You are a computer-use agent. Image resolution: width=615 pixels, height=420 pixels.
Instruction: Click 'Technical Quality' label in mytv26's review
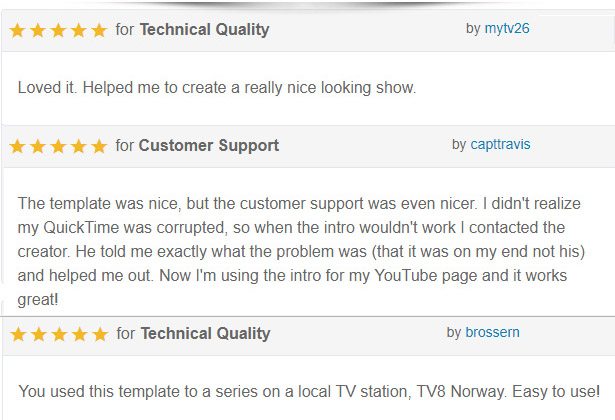point(204,30)
